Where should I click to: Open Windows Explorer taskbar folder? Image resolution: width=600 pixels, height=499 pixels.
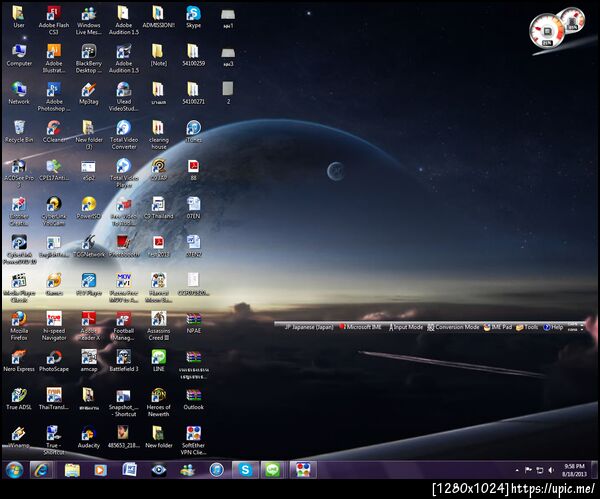[x=72, y=470]
